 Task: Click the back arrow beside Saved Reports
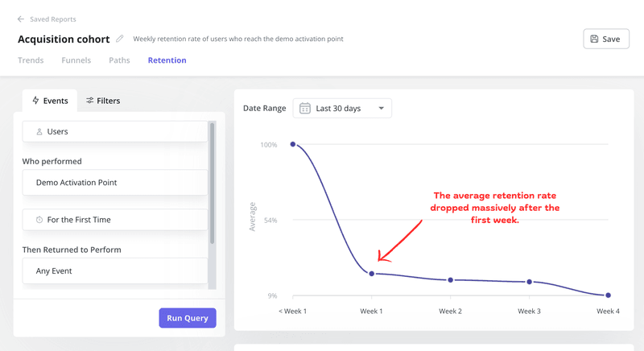(x=21, y=19)
